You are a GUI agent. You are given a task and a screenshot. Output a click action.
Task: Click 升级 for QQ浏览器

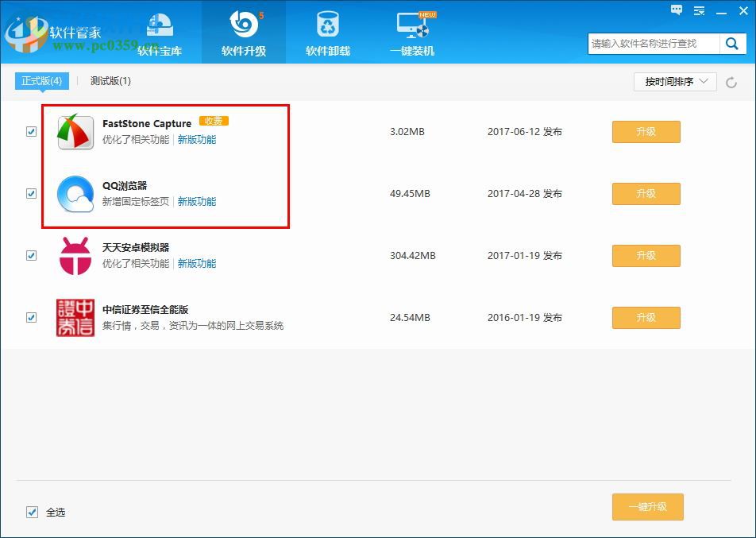point(646,193)
